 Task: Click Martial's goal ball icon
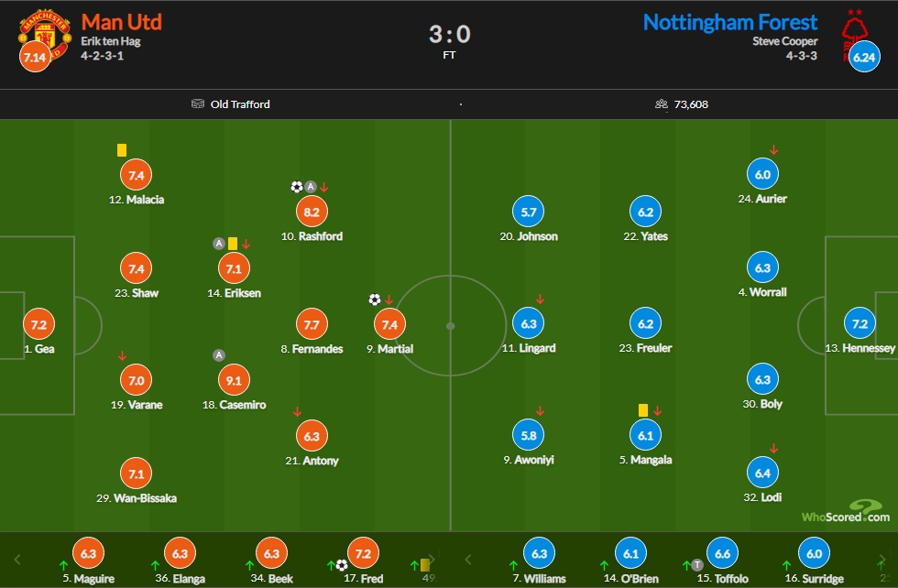(375, 299)
